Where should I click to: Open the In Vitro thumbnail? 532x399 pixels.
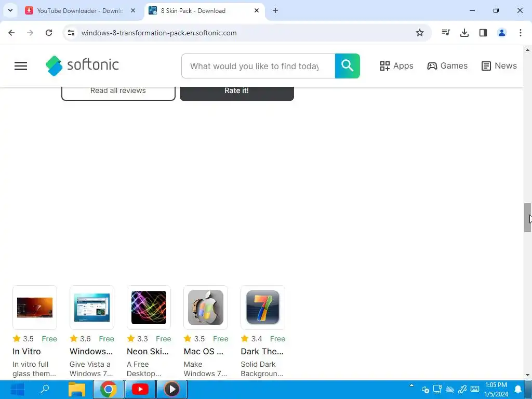click(x=35, y=308)
